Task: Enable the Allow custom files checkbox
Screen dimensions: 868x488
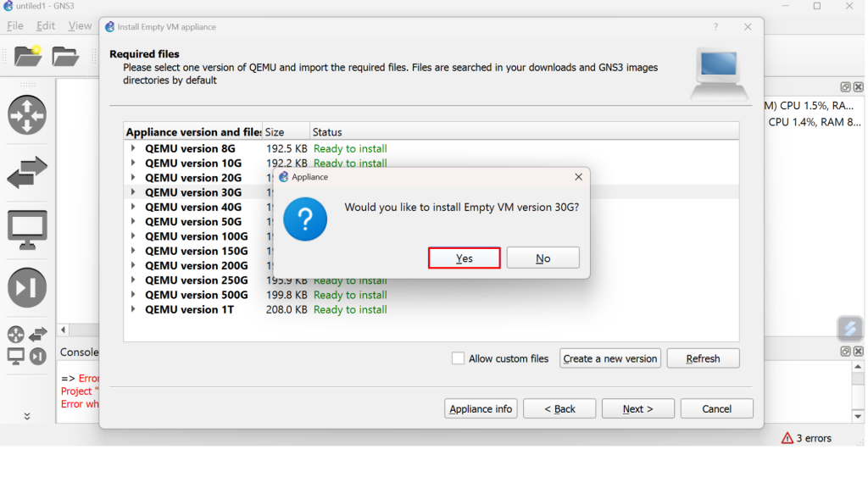Action: pos(459,358)
